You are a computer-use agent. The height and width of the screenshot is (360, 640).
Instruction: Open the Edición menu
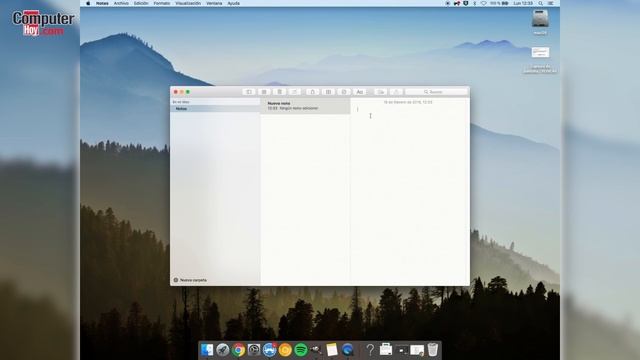[141, 3]
